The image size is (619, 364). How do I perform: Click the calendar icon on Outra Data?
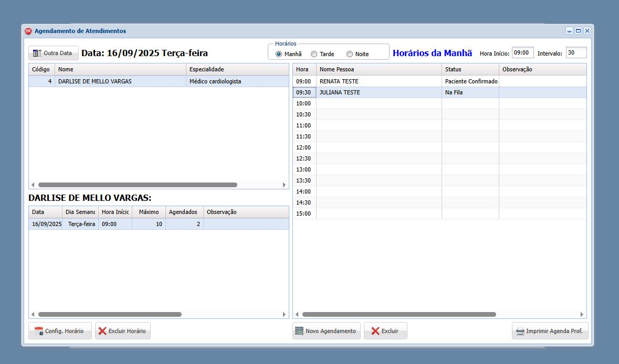[37, 53]
